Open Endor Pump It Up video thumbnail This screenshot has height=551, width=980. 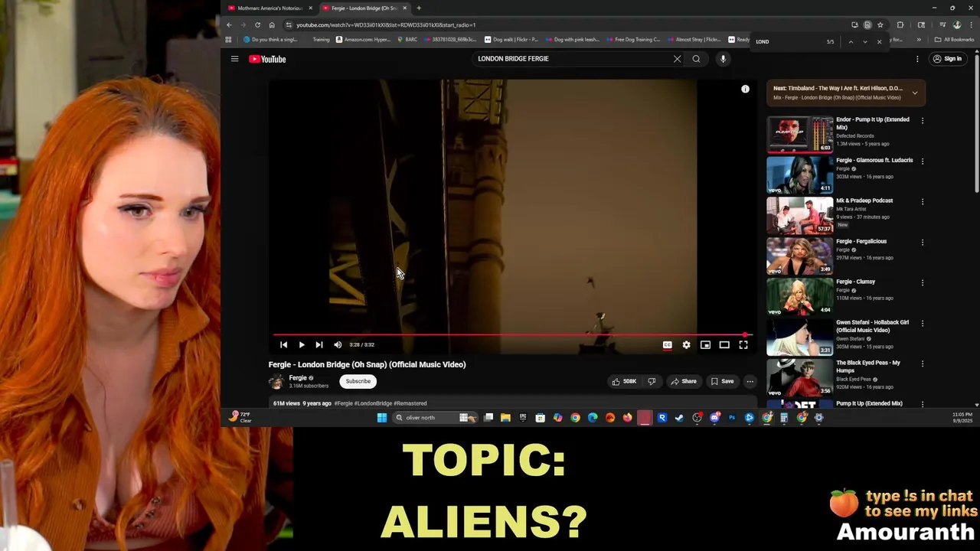[800, 135]
